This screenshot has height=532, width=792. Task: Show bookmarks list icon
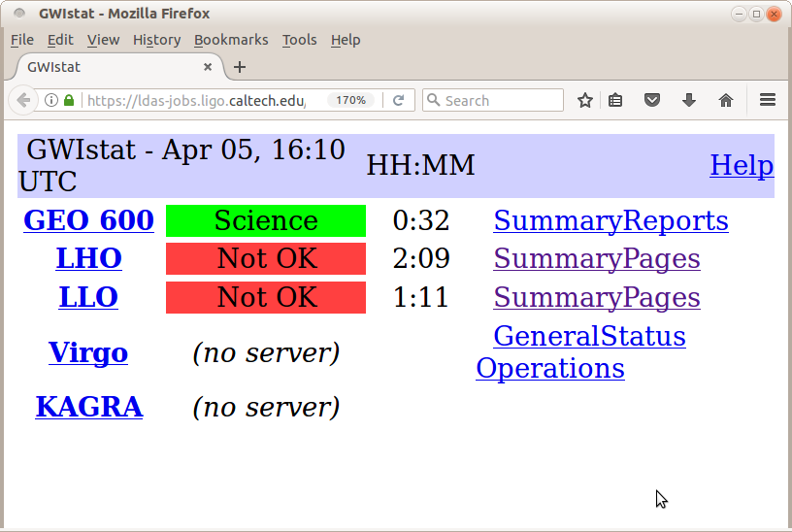pyautogui.click(x=615, y=100)
